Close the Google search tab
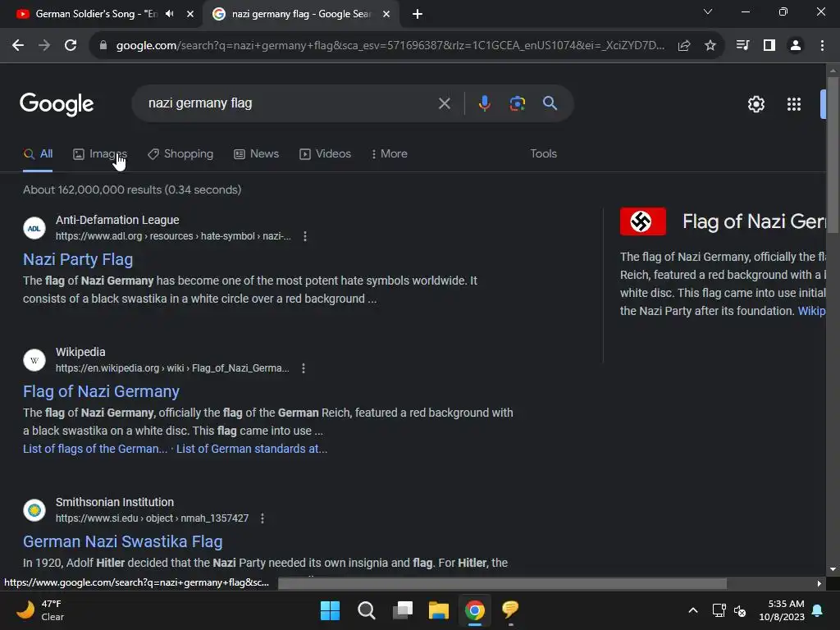Viewport: 840px width, 630px height. [386, 14]
